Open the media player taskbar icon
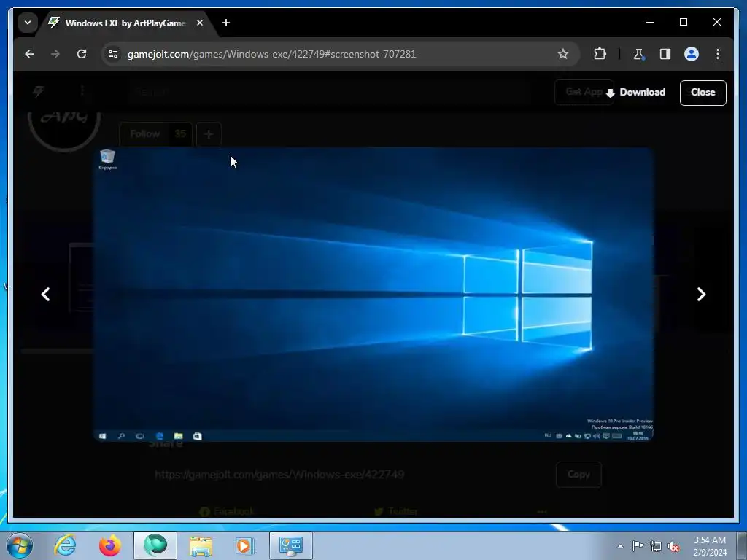The image size is (747, 560). (245, 545)
